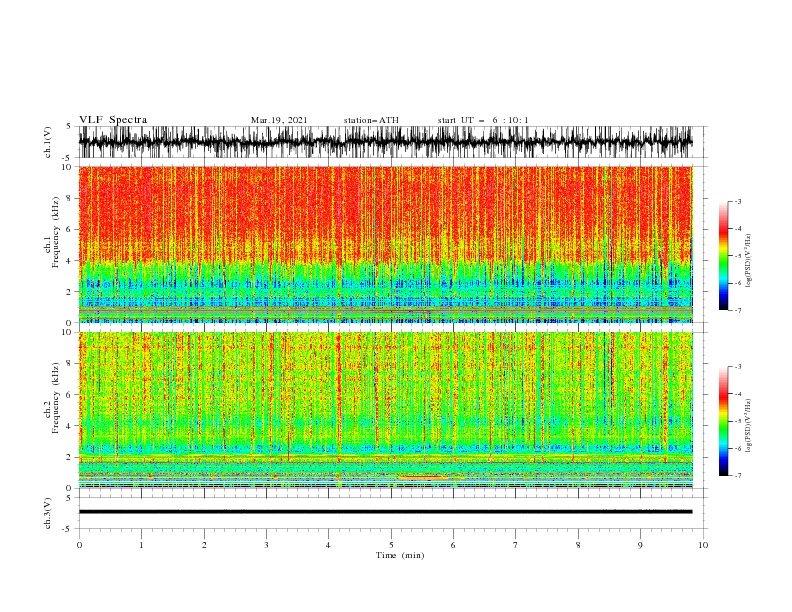Viewport: 792px width, 612px height.
Task: Click the 'start UT = 6 :10: 1' text
Action: click(x=483, y=120)
